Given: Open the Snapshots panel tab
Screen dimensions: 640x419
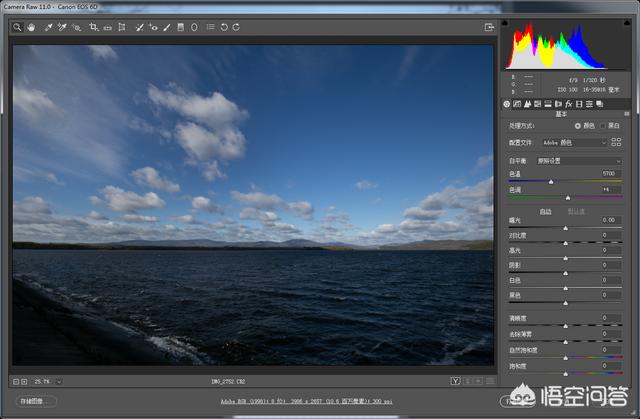Looking at the screenshot, I should [x=600, y=104].
